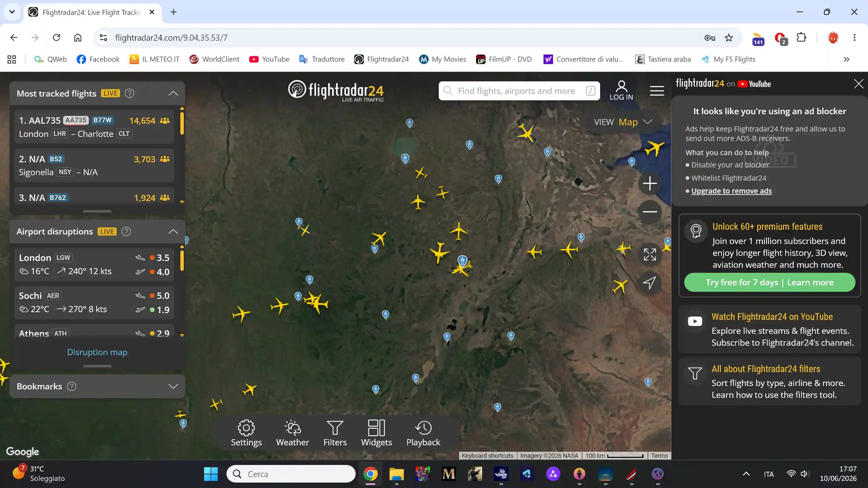This screenshot has height=488, width=868.
Task: Open flight Playback history
Action: (423, 433)
